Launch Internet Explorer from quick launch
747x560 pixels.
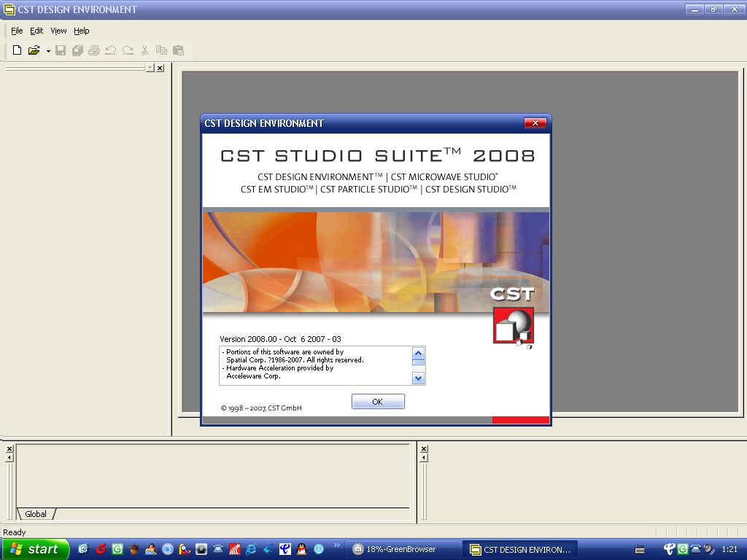pos(252,549)
